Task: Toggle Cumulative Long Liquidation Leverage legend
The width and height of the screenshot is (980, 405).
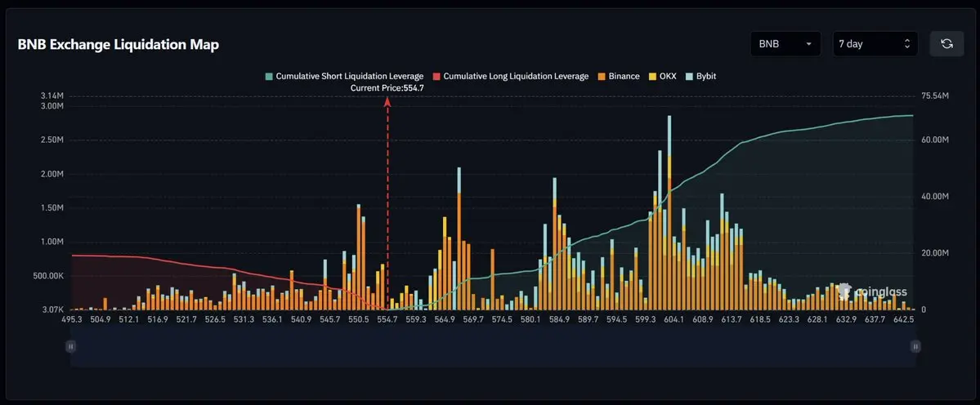Action: (511, 76)
